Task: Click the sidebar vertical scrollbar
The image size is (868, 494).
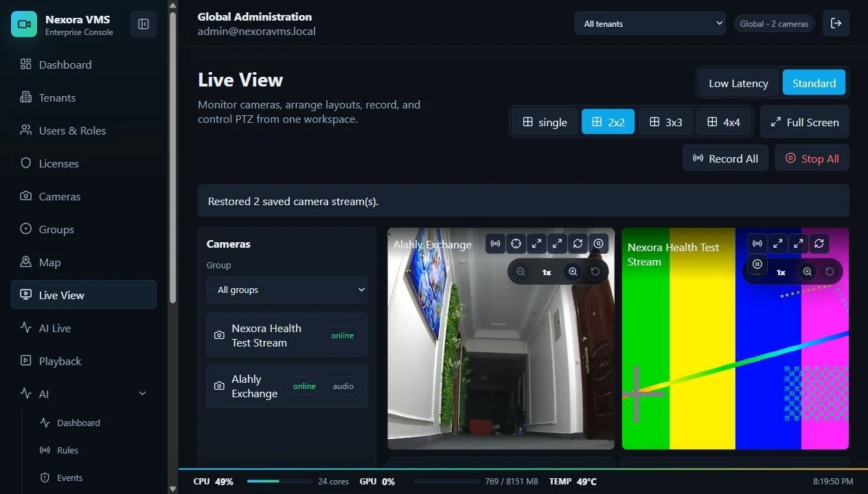Action: pos(173,158)
